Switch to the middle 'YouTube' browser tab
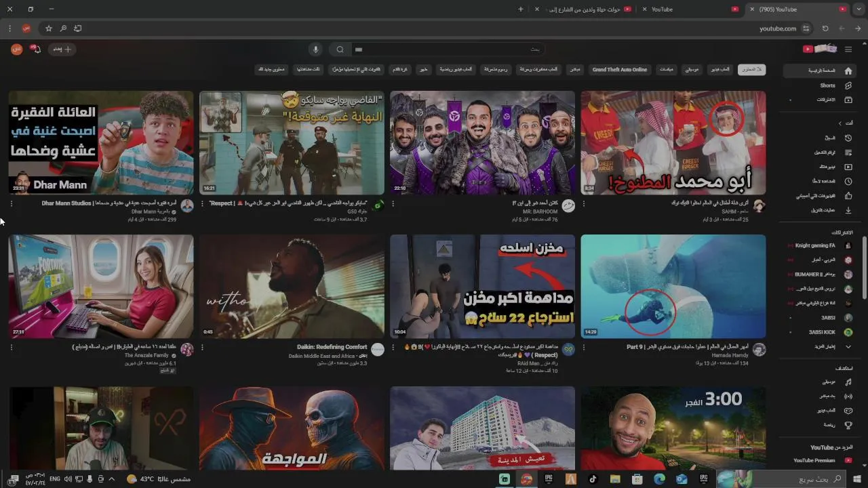The width and height of the screenshot is (868, 488). click(x=690, y=9)
